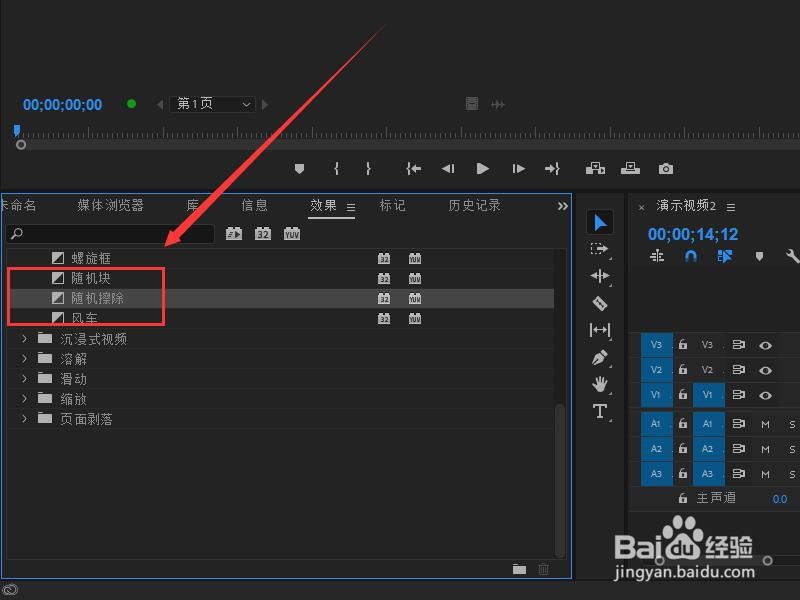The height and width of the screenshot is (600, 800).
Task: Switch to the 历史记录 tab
Action: tap(474, 206)
